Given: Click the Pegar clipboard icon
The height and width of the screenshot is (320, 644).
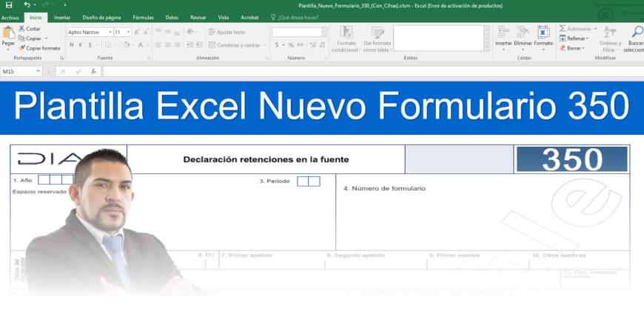Looking at the screenshot, I should [x=8, y=33].
